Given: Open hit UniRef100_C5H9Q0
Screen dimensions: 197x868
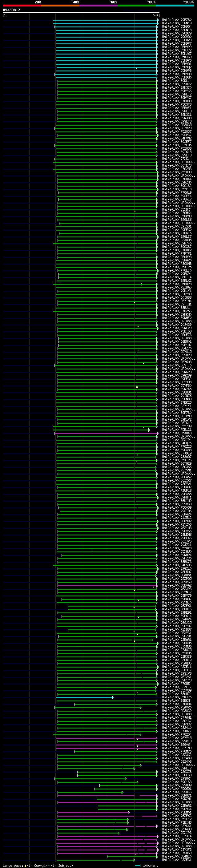Looking at the screenshot, I should tap(177, 78).
